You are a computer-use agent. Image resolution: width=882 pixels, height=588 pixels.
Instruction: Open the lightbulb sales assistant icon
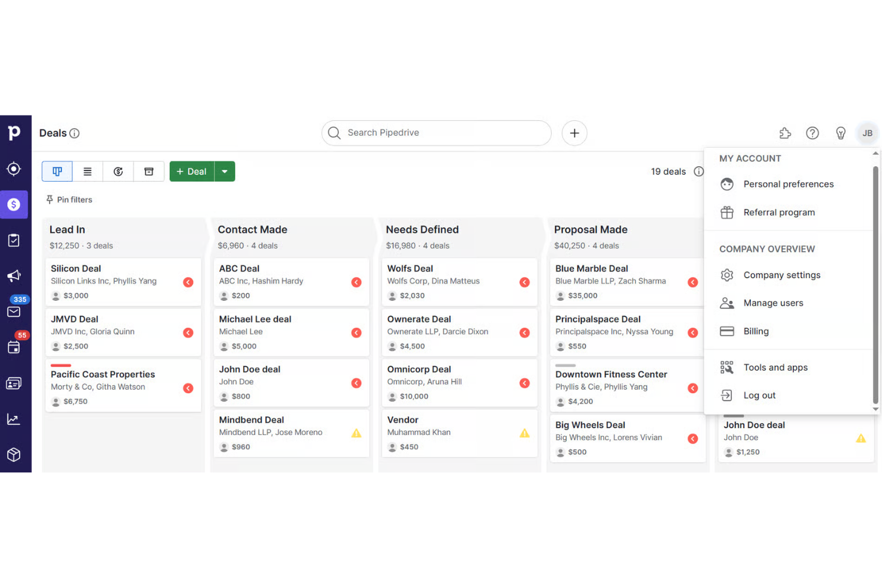tap(840, 133)
